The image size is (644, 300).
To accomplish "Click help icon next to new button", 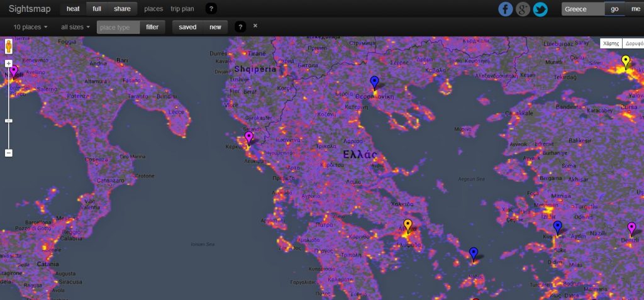I will (240, 26).
